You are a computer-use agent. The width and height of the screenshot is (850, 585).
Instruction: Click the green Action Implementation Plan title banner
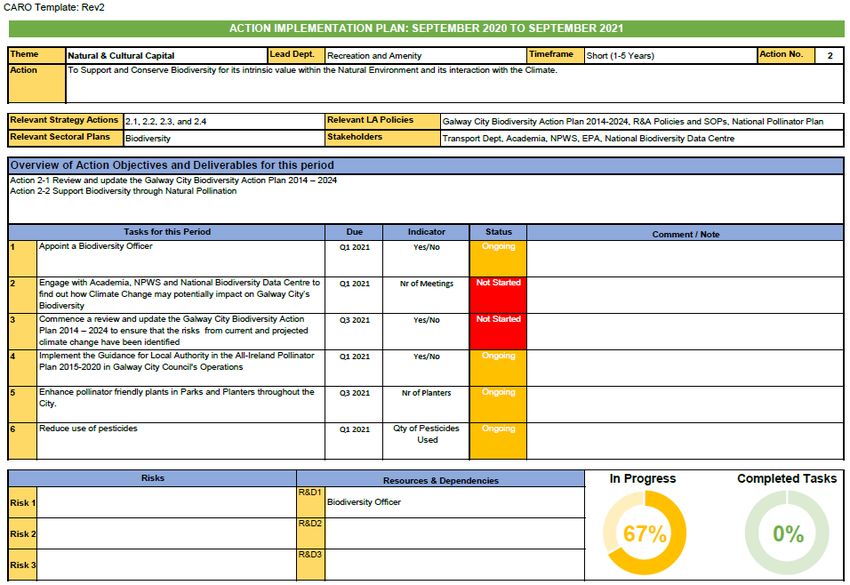click(x=426, y=28)
